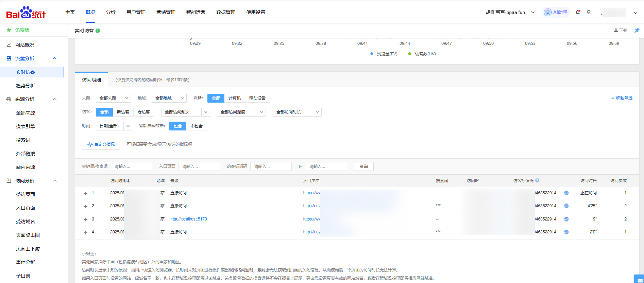Expand row 4 details with plus icon
Viewport: 644px width, 283px height.
[x=86, y=232]
